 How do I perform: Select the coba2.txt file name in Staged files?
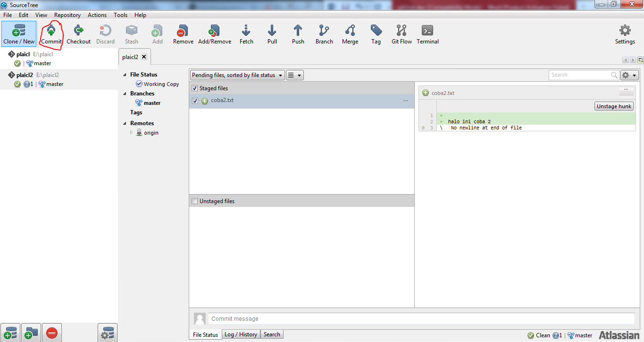[x=222, y=101]
